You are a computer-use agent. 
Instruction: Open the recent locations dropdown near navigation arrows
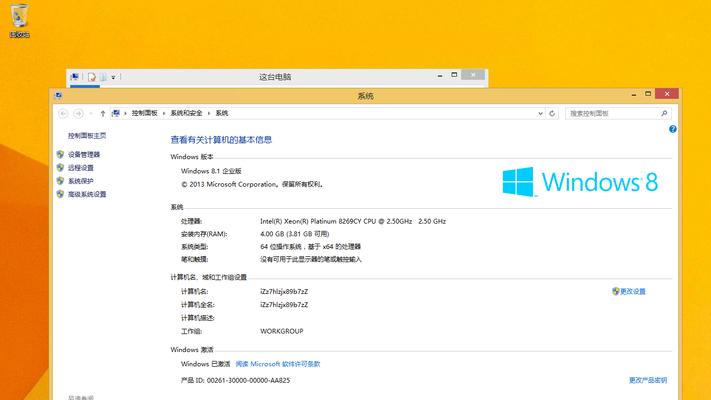tap(91, 113)
